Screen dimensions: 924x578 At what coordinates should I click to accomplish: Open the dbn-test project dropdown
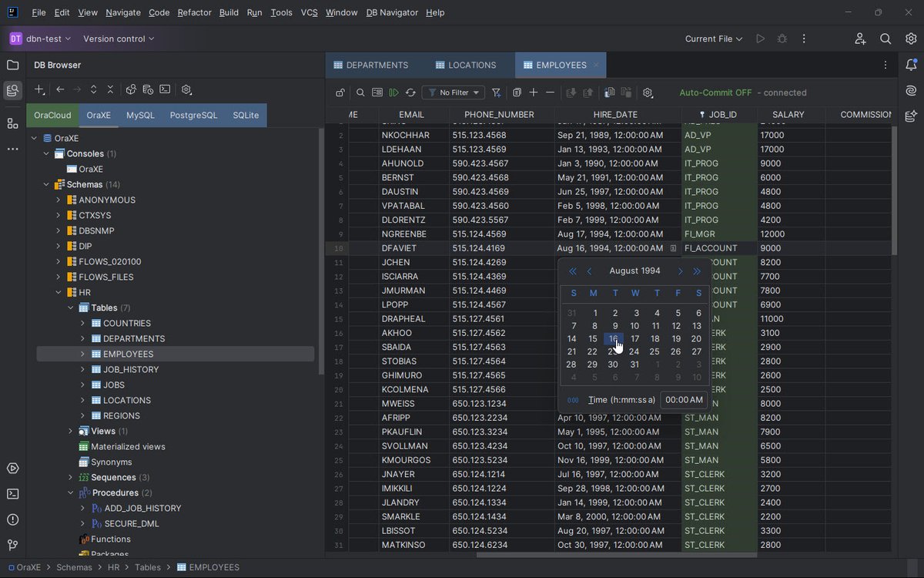point(40,39)
